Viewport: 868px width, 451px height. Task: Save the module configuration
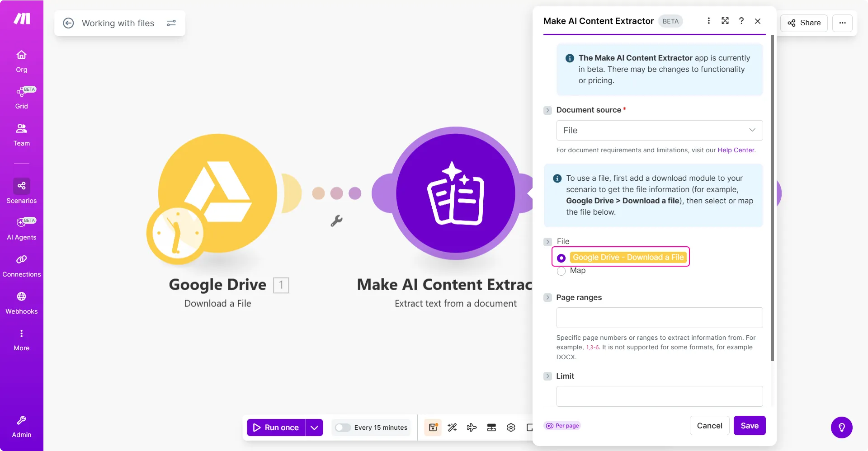tap(750, 426)
